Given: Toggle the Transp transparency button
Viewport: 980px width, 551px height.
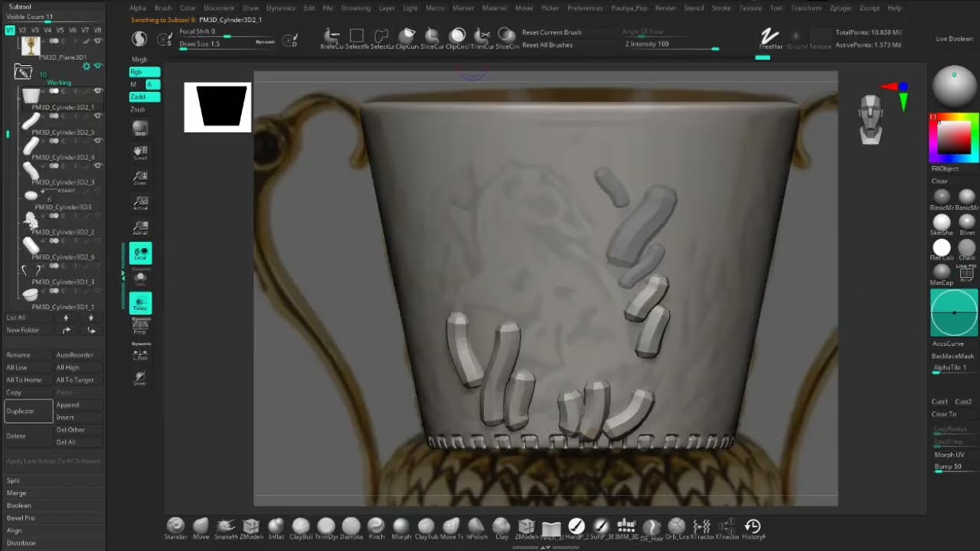Looking at the screenshot, I should click(x=140, y=303).
